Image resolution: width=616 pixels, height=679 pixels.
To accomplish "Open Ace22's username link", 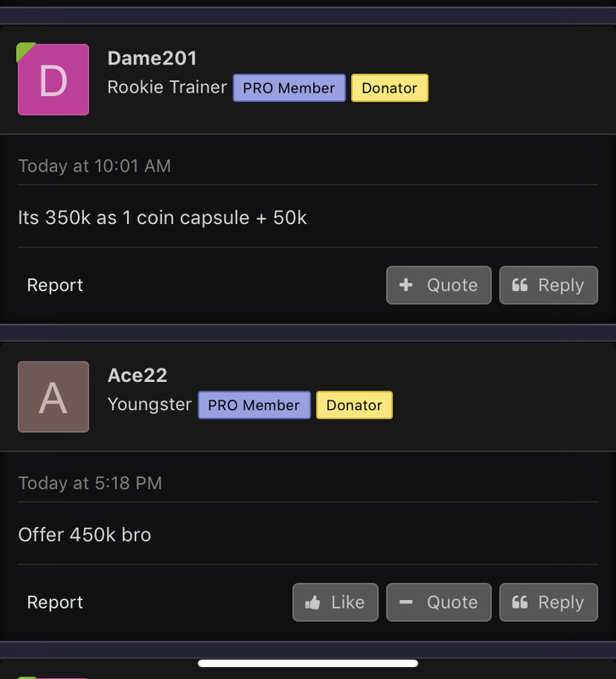I will pos(137,375).
